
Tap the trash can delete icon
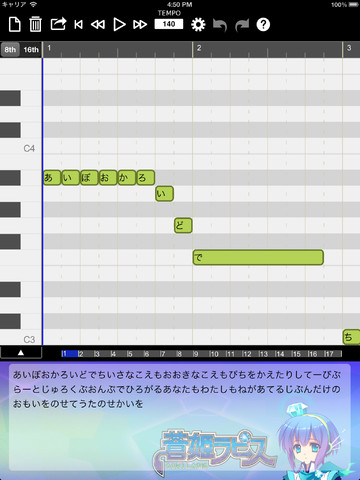click(x=35, y=25)
